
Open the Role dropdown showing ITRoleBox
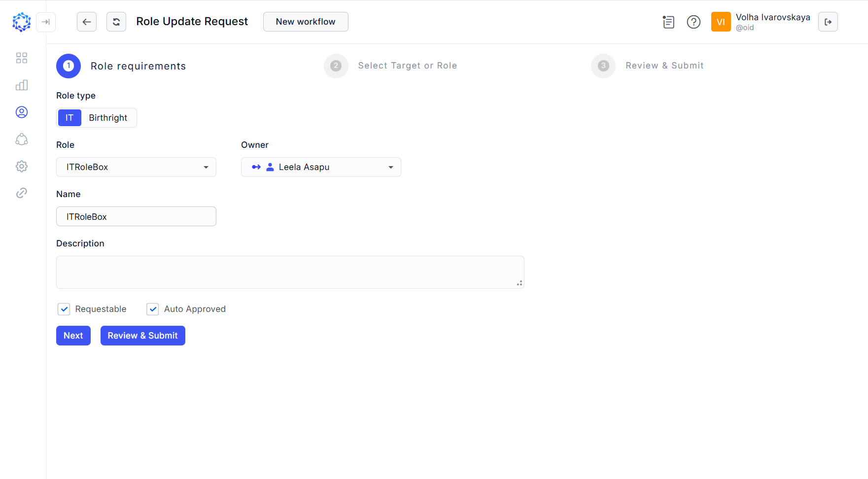(206, 167)
